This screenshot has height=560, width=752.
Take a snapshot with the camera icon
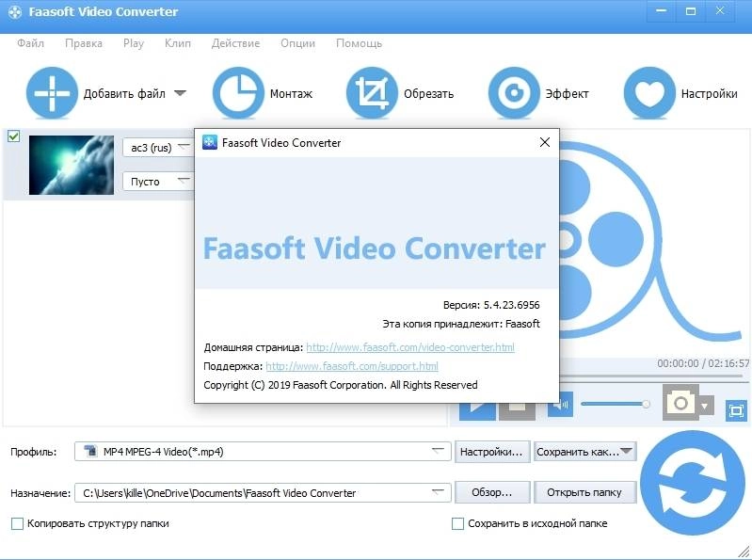click(680, 403)
